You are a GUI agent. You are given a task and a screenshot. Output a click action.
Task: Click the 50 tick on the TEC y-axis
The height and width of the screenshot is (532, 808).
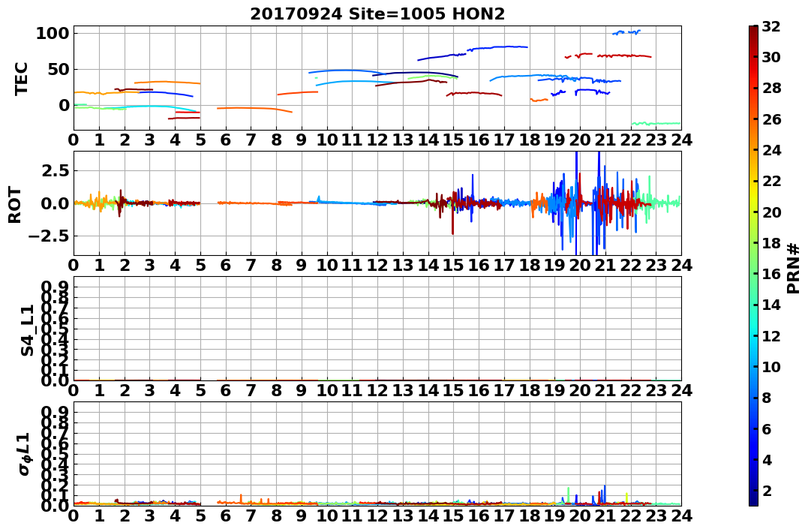pos(58,69)
